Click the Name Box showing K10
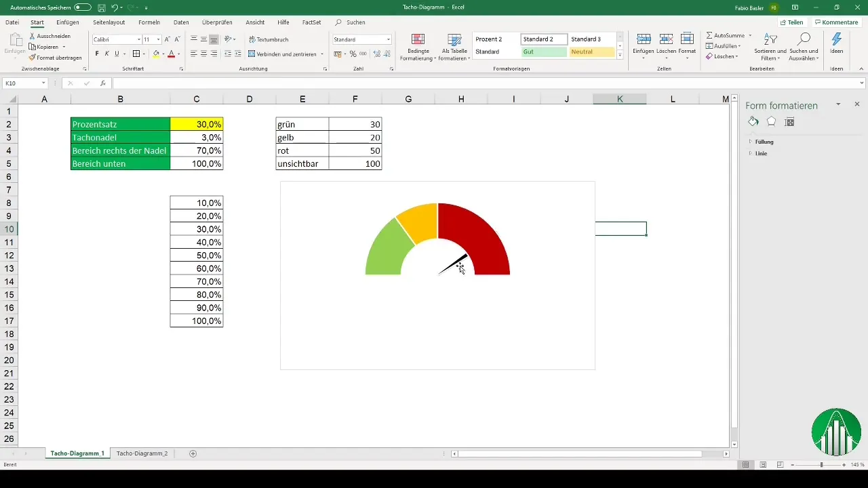This screenshot has width=868, height=488. click(24, 83)
